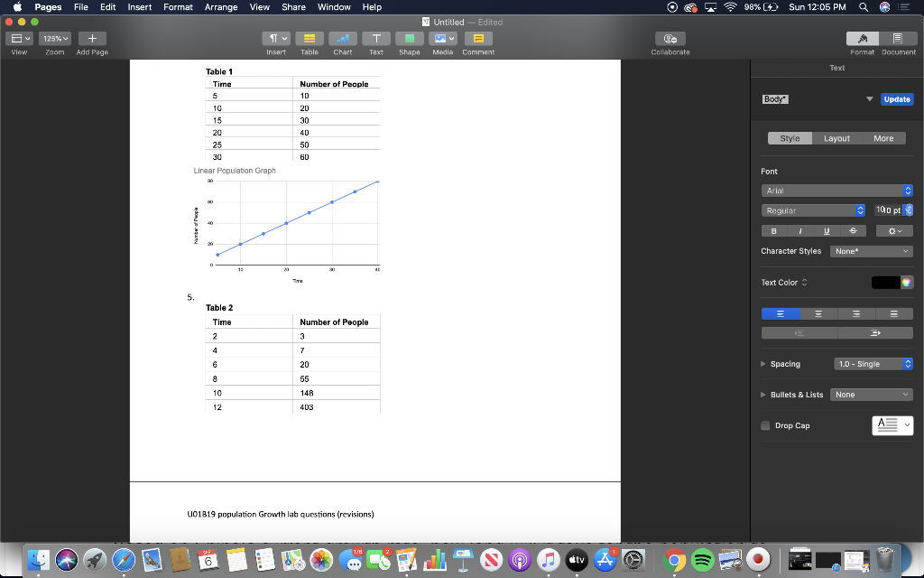
Task: Click the Update paragraph style button
Action: (x=896, y=99)
